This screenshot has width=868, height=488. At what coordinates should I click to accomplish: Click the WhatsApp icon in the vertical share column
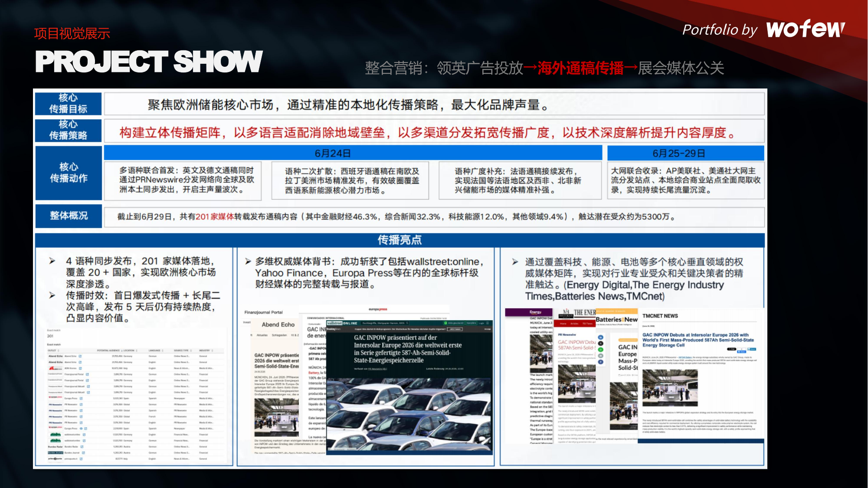pos(601,349)
